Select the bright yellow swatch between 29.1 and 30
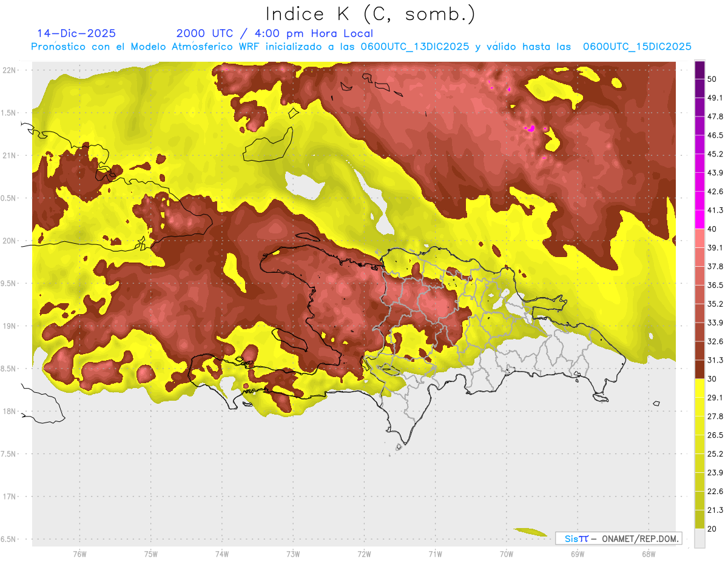Screen dimensions: 728x562 699,388
